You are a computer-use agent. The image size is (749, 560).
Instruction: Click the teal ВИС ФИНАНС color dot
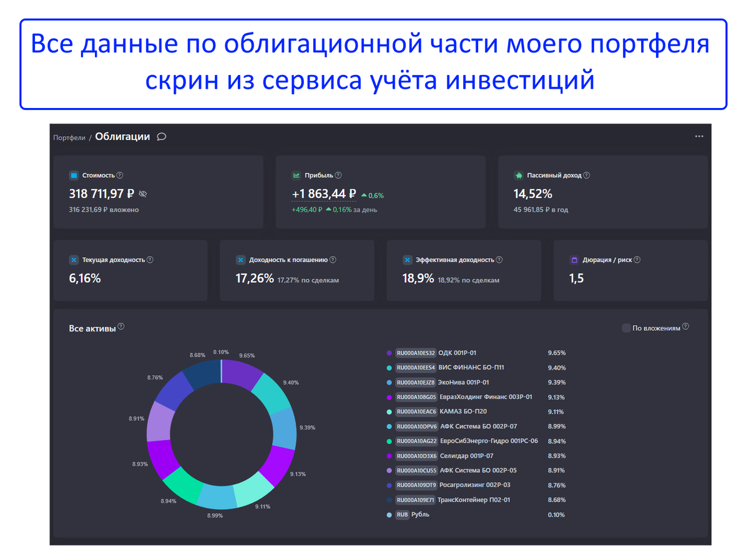[x=389, y=368]
